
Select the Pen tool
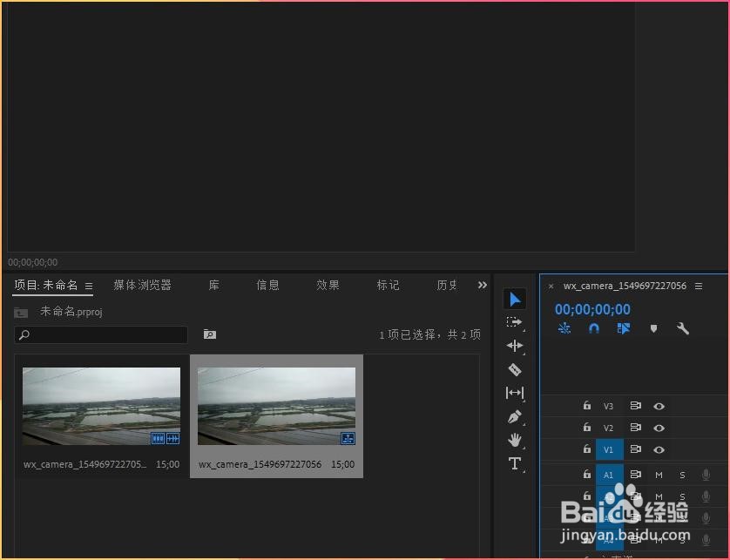[x=515, y=416]
